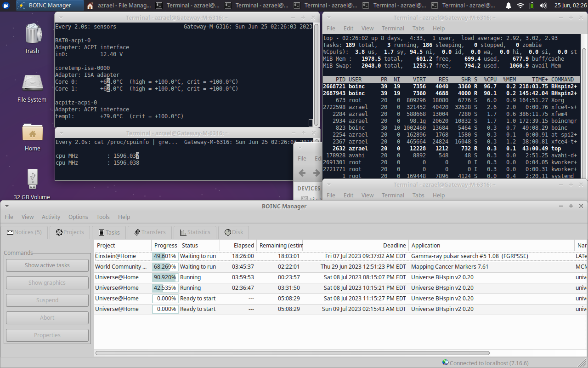The image size is (588, 368).
Task: Open the Activity menu in BOINC Manager
Action: pos(51,217)
